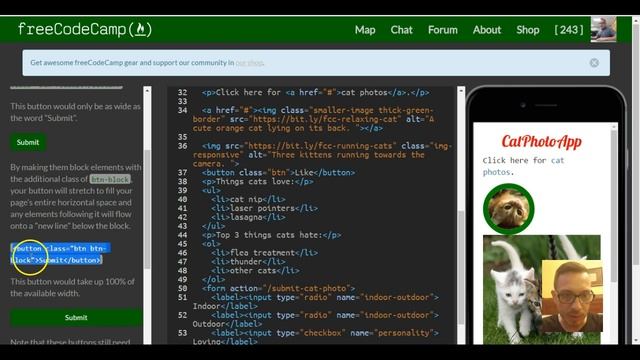Click the small green Submit example button
Screen dimensions: 640x360
coord(28,142)
